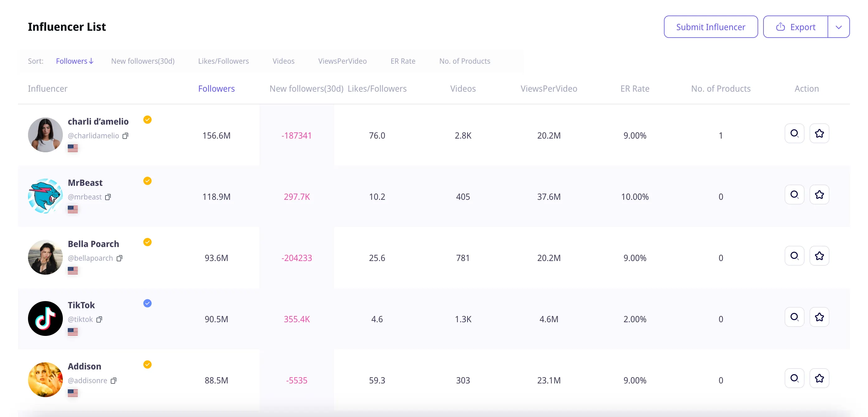Click the Export button
This screenshot has width=868, height=417.
pyautogui.click(x=795, y=27)
